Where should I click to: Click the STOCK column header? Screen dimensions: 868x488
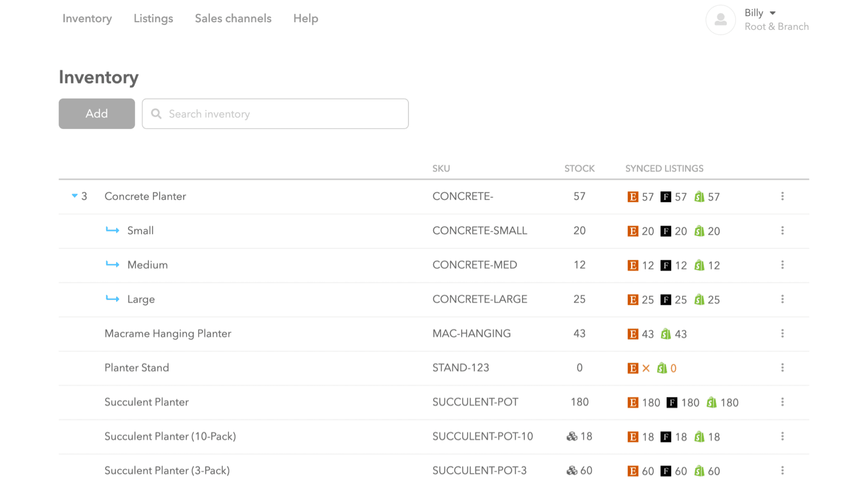579,169
